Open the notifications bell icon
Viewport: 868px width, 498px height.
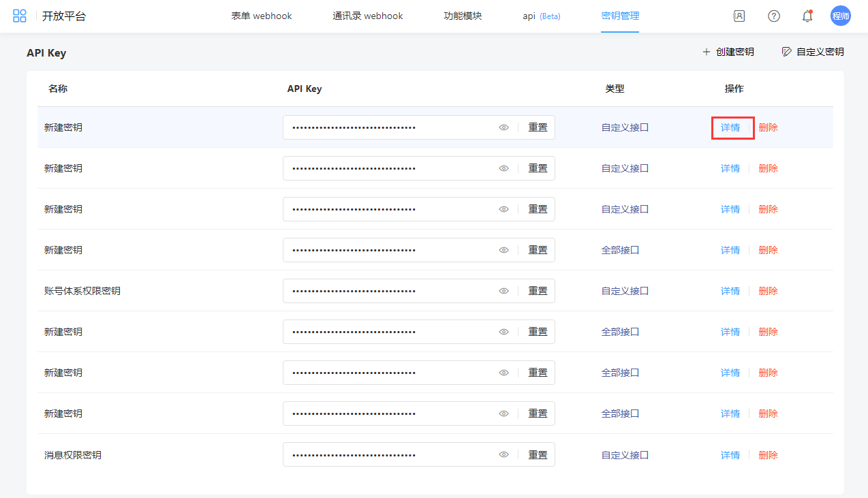807,16
